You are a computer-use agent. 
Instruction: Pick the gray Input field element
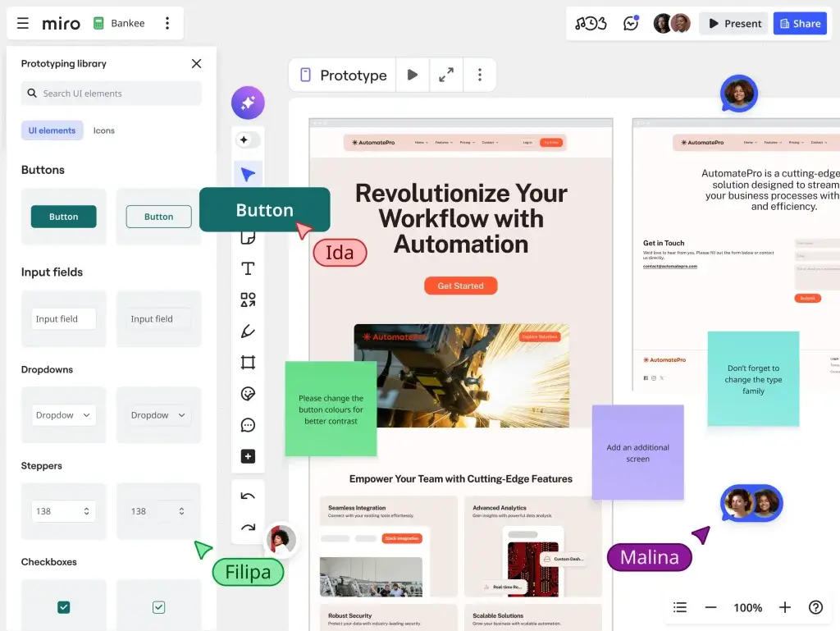click(x=158, y=318)
